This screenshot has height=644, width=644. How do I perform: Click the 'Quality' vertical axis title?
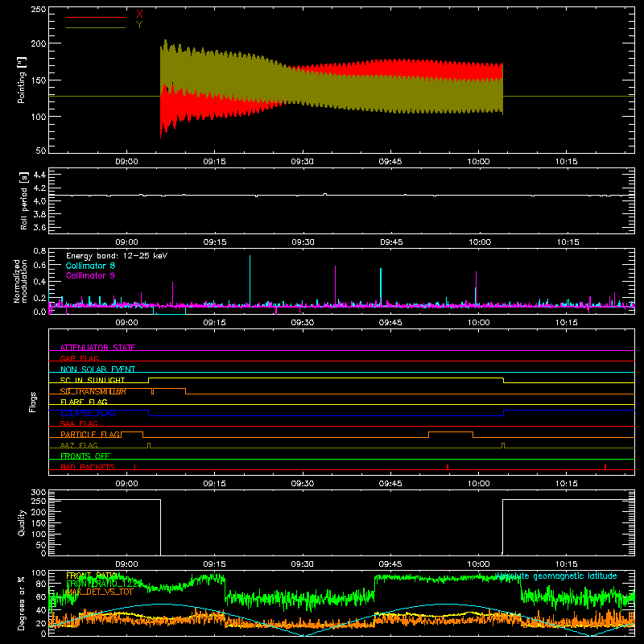tap(22, 522)
